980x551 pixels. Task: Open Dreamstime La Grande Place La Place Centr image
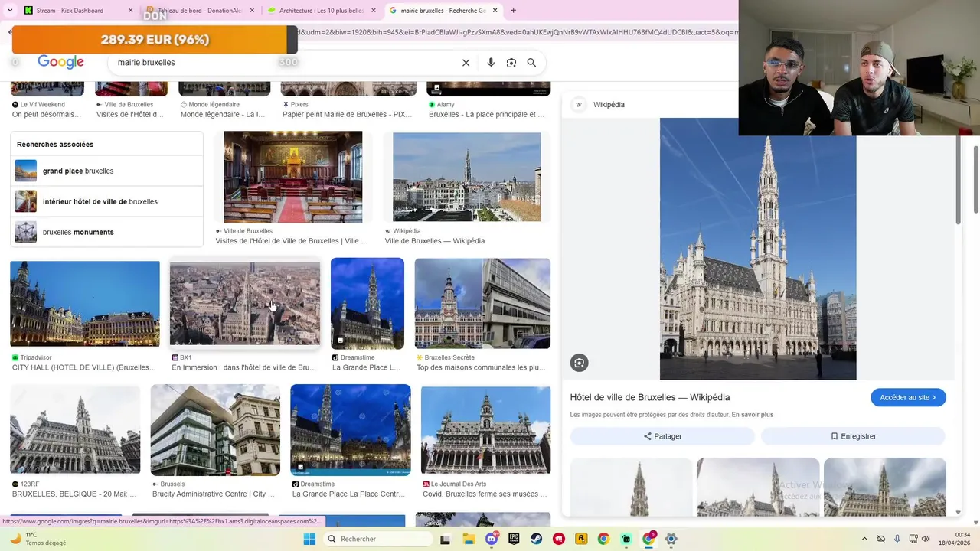[x=351, y=430]
